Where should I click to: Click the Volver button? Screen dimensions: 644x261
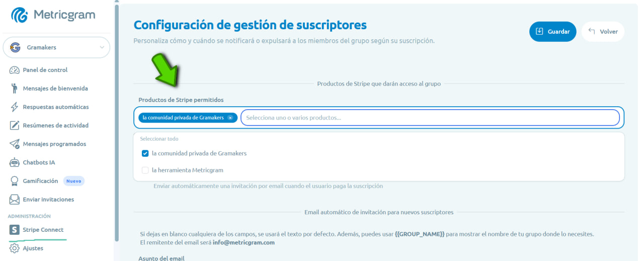click(603, 31)
